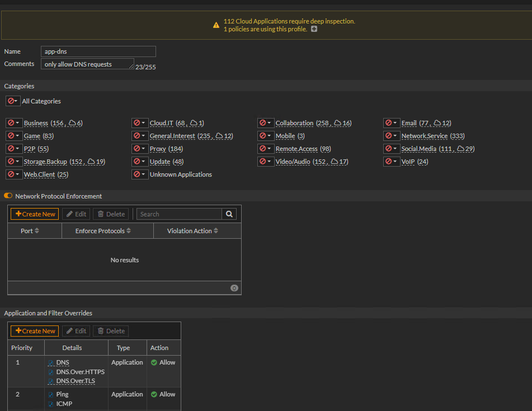Click Create New in Application and Filter Overrides
This screenshot has width=532, height=411.
(x=35, y=331)
